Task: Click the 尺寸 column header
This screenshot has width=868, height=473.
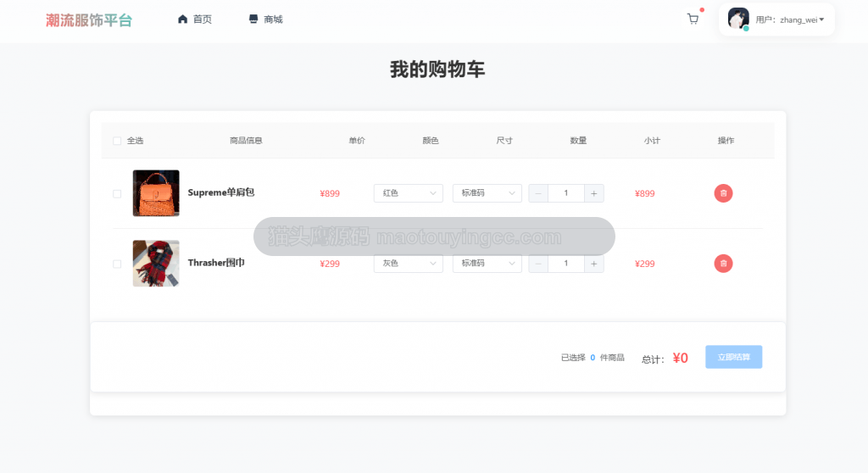Action: coord(504,141)
